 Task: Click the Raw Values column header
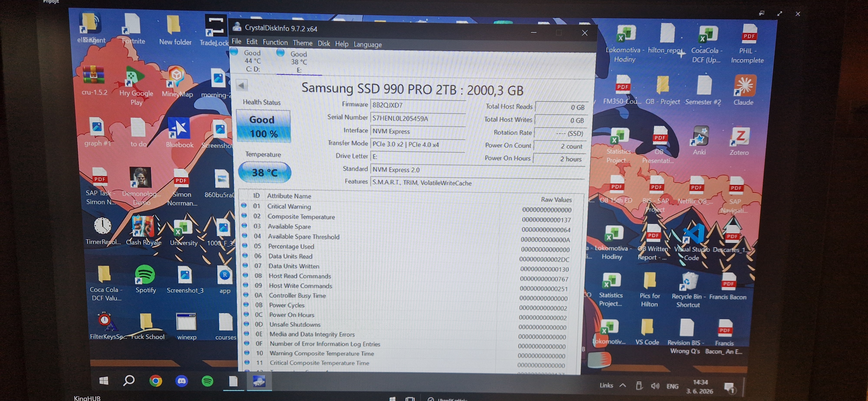point(556,199)
